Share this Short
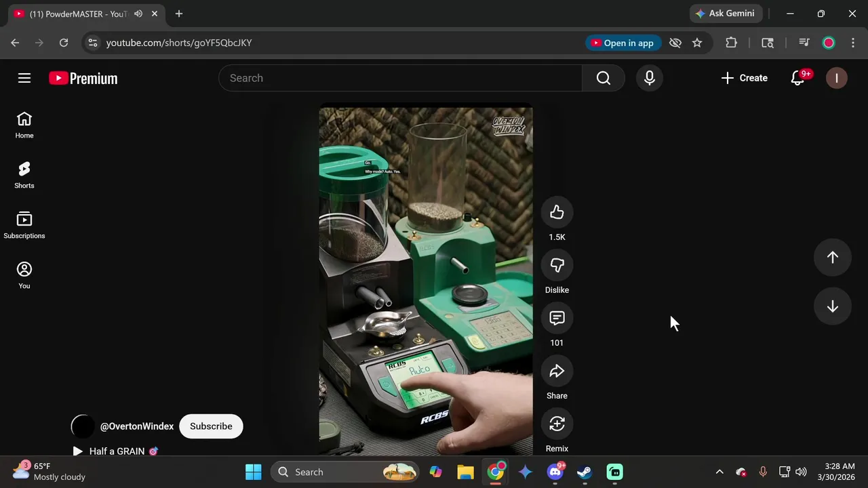 [x=557, y=371]
